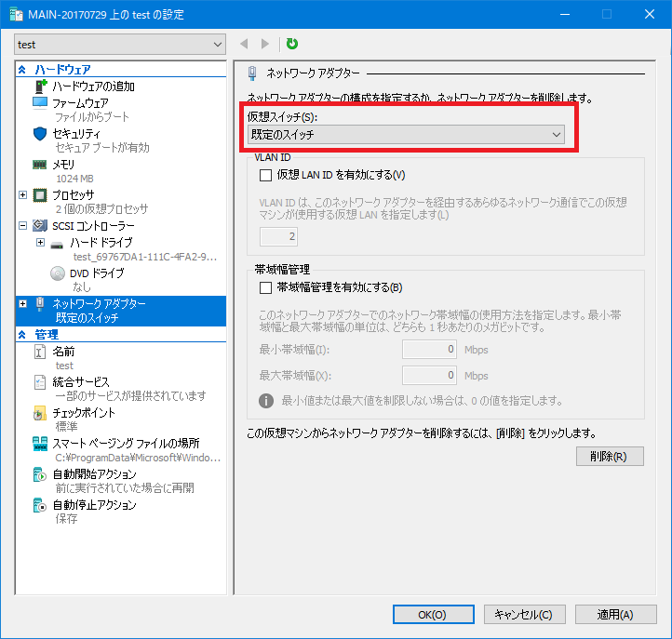
Task: Click the スマート ページング ファイル icon
Action: (40, 444)
